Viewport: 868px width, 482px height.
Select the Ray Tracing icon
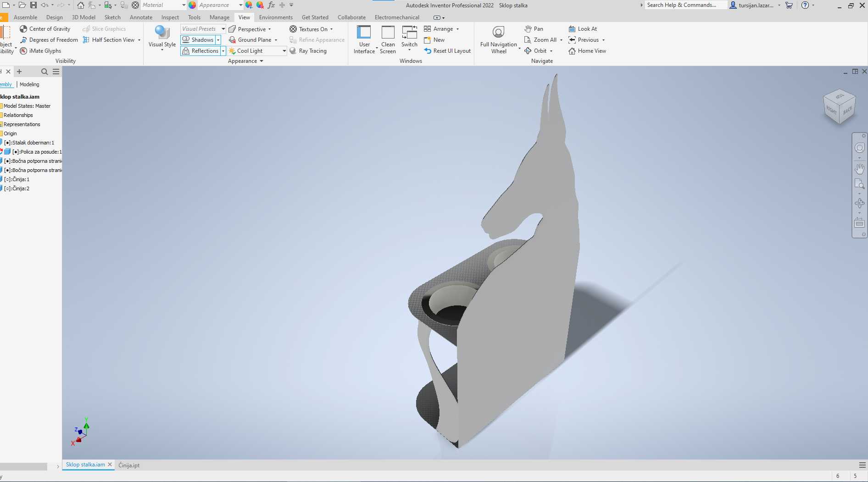click(x=293, y=51)
